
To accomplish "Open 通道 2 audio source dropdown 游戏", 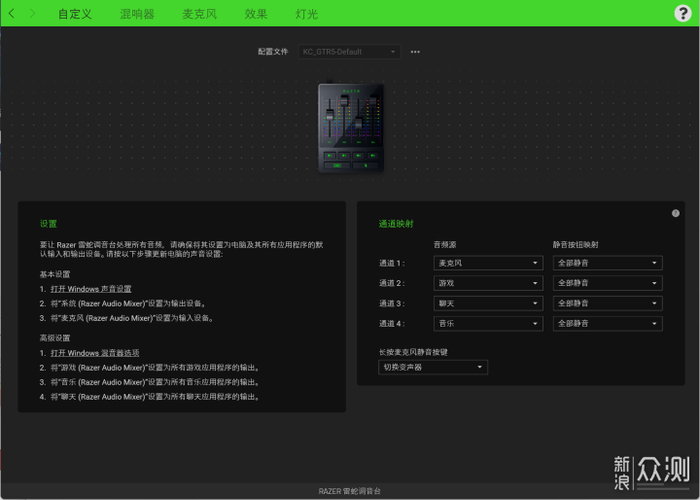I will [x=488, y=283].
